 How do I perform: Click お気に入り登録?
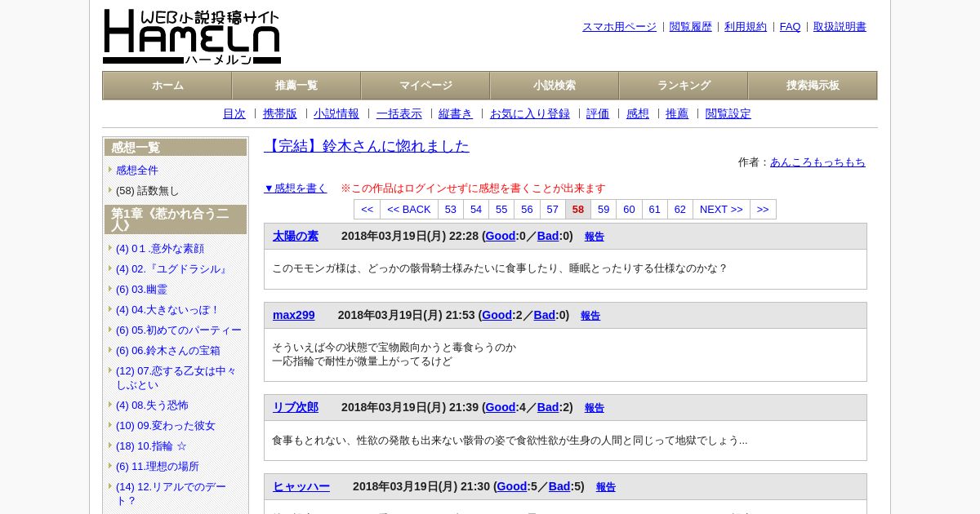pyautogui.click(x=530, y=114)
